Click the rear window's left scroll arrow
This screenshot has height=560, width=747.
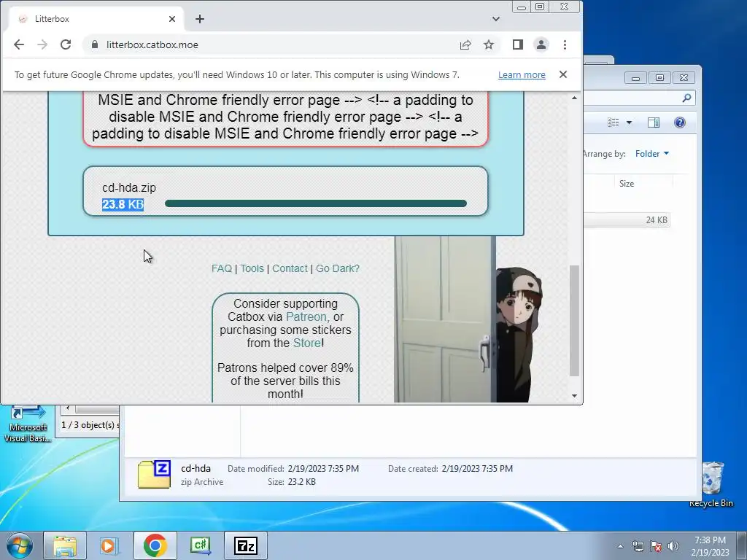click(67, 408)
